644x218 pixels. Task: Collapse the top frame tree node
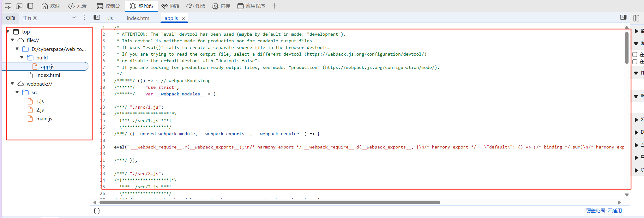pos(8,31)
